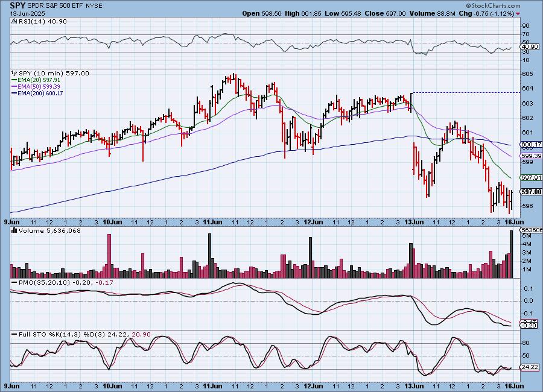Click the 5M volume axis label

527,236
